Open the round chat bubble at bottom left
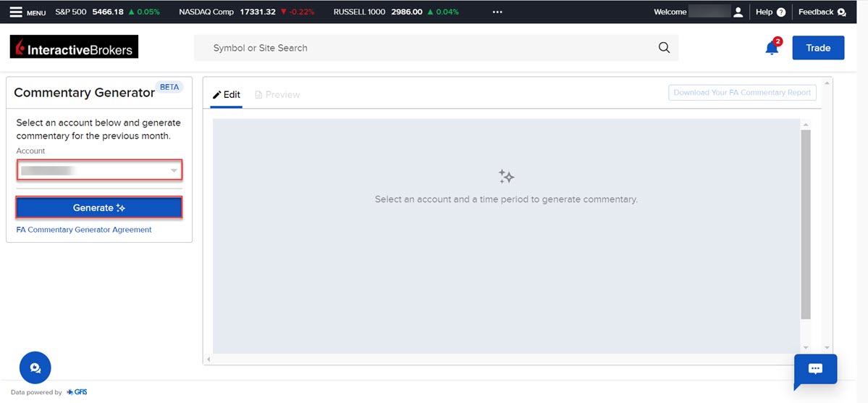868x403 pixels. click(35, 367)
